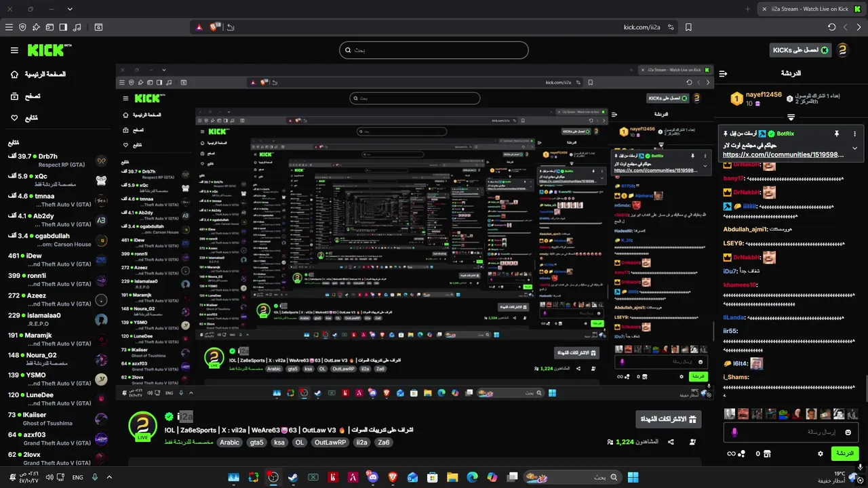
Task: Open Ab2dy channel in sidebar
Action: point(58,220)
